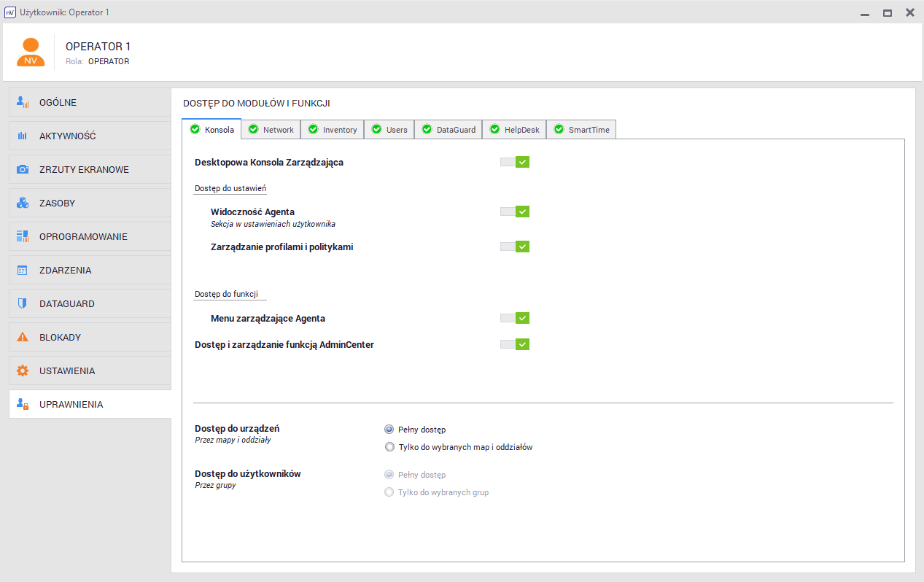This screenshot has height=582, width=924.
Task: Click the DataGuard shield icon
Action: pos(23,303)
